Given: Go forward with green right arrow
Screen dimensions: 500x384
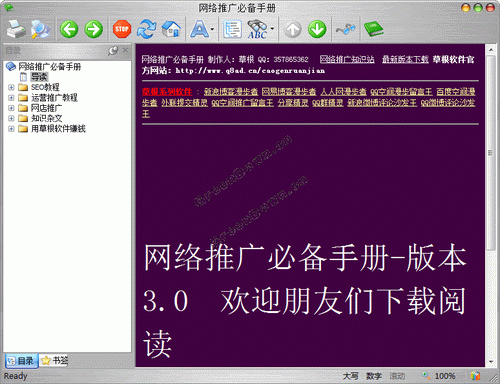Looking at the screenshot, I should (94, 29).
